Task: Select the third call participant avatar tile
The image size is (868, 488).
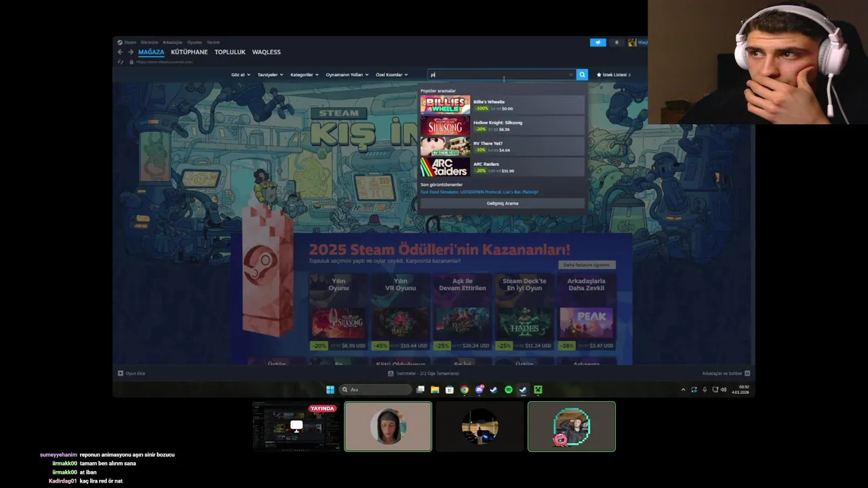Action: pyautogui.click(x=480, y=426)
